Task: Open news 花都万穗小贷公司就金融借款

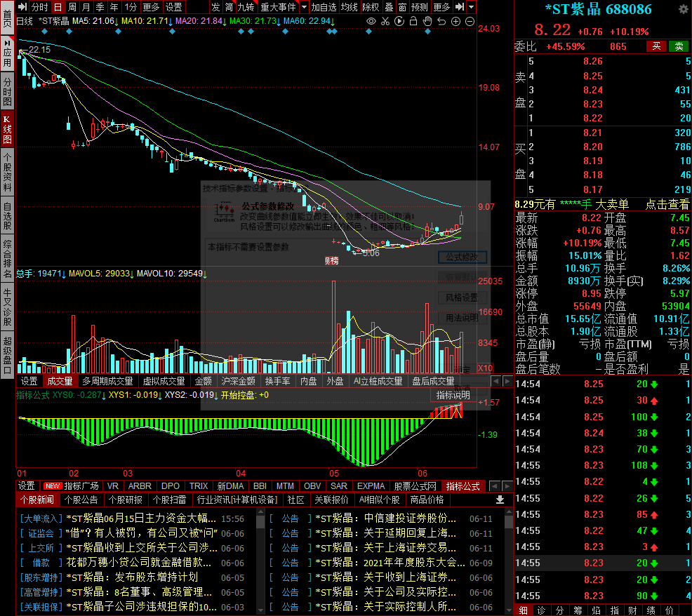Action: click(138, 563)
